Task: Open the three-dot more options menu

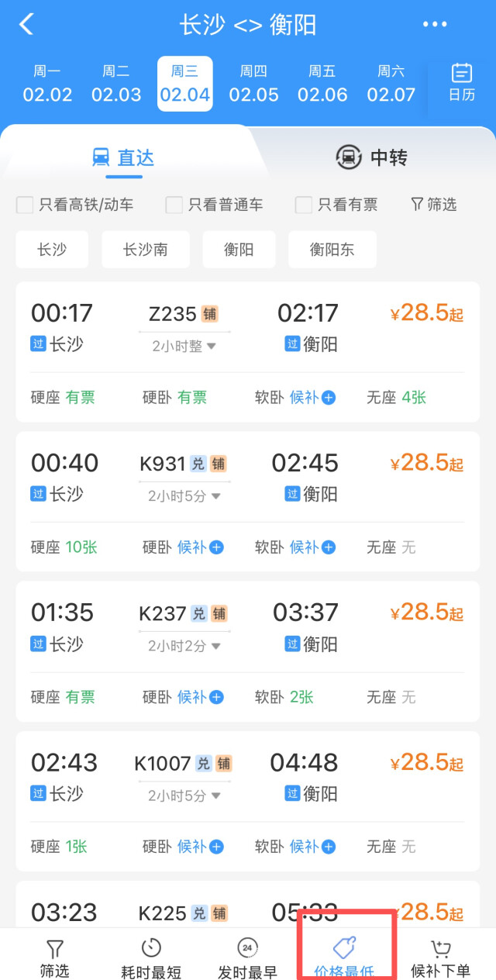Action: [435, 25]
